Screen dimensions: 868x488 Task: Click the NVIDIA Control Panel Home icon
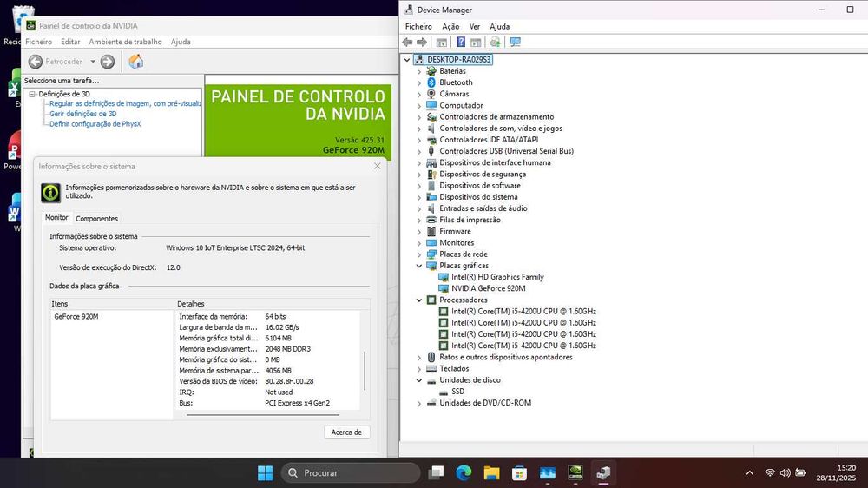point(135,62)
